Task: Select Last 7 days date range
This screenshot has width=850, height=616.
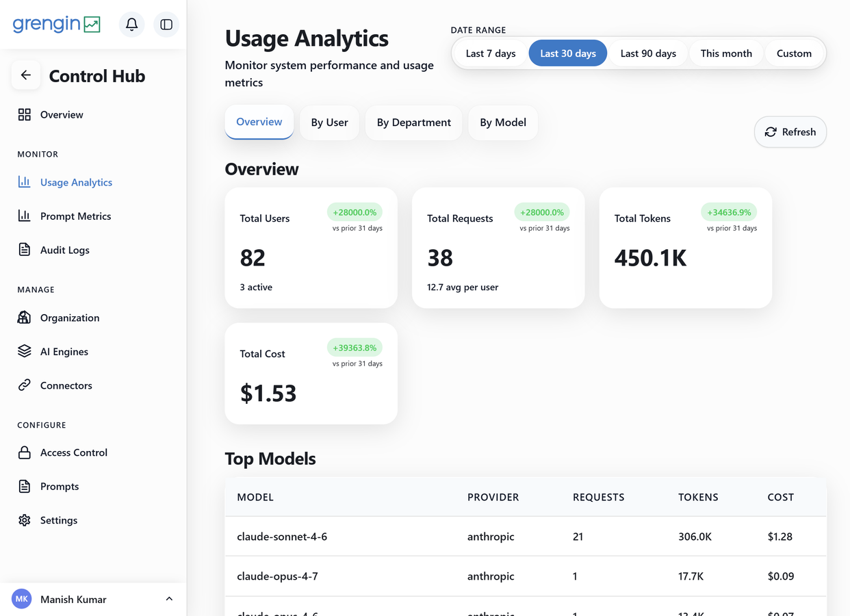Action: 491,53
